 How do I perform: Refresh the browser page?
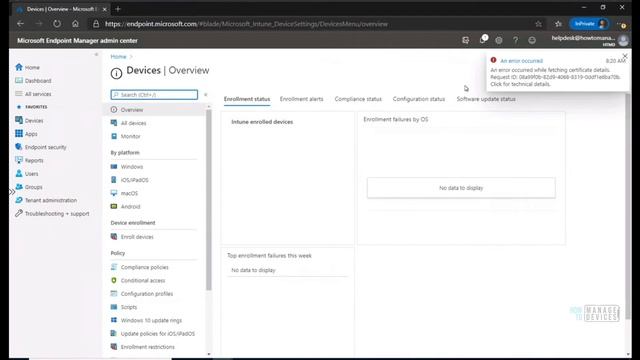pyautogui.click(x=57, y=24)
